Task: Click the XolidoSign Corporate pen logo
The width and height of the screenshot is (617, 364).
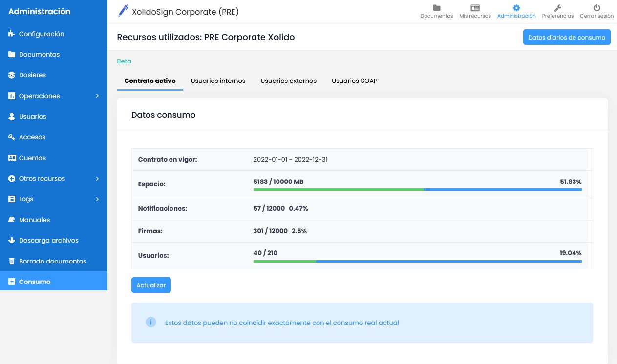Action: coord(123,11)
